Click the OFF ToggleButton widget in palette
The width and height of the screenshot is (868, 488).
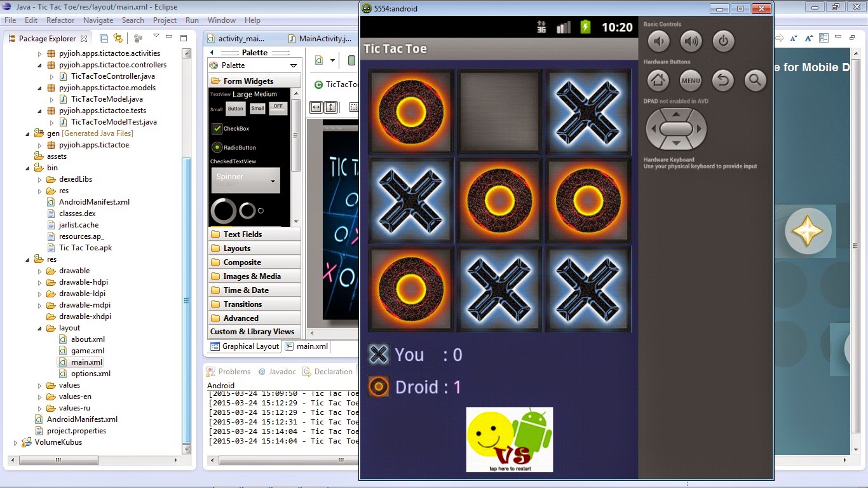pyautogui.click(x=278, y=108)
